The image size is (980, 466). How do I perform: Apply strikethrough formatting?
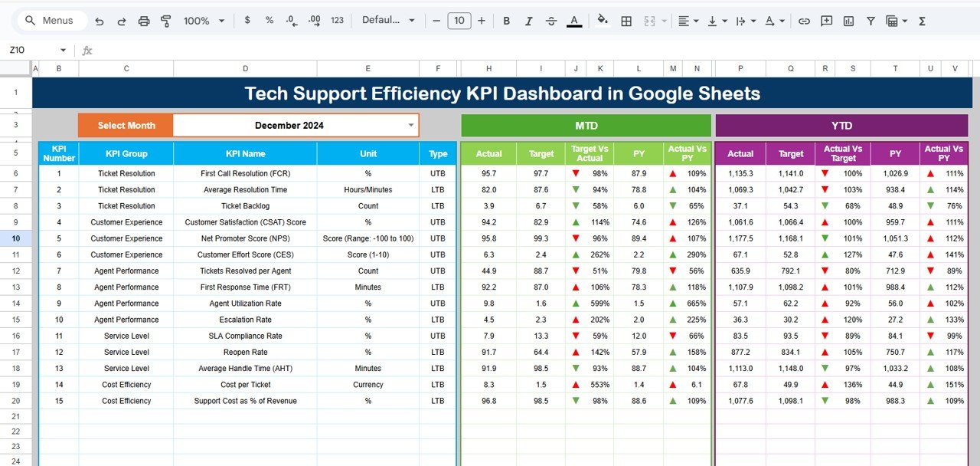tap(551, 21)
